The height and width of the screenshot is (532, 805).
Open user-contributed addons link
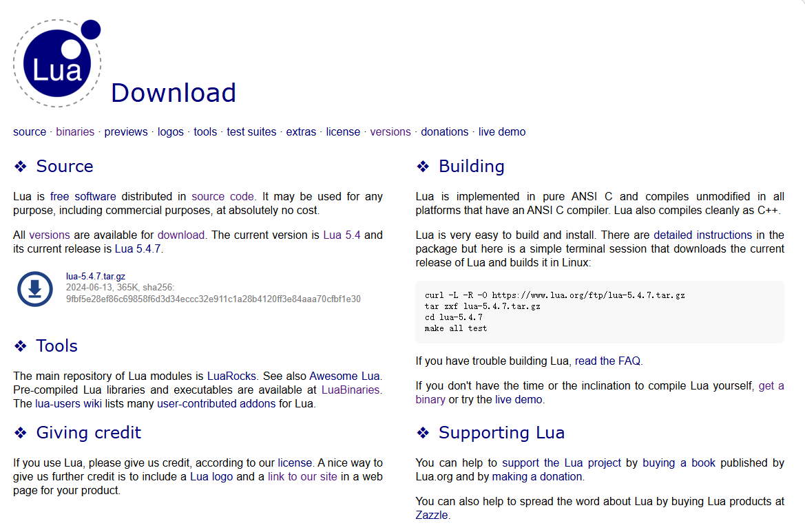pyautogui.click(x=216, y=404)
